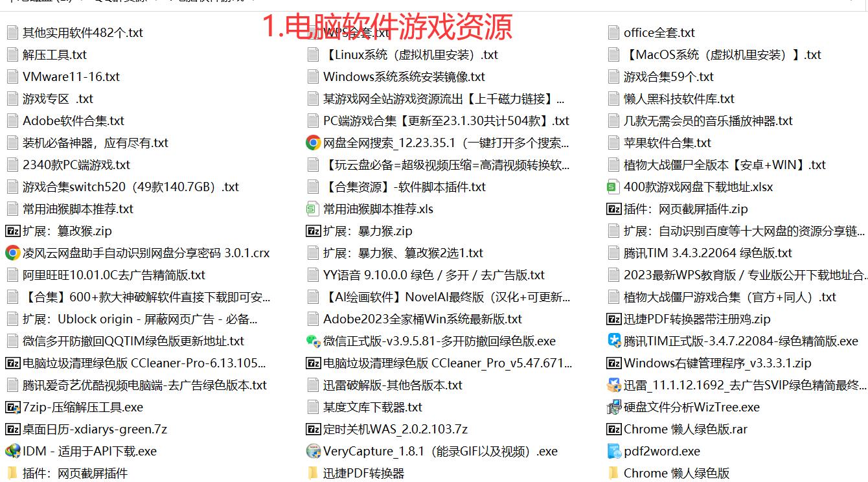Click the 7z archive icon for 扩展：篡改猴.zip

click(x=12, y=231)
